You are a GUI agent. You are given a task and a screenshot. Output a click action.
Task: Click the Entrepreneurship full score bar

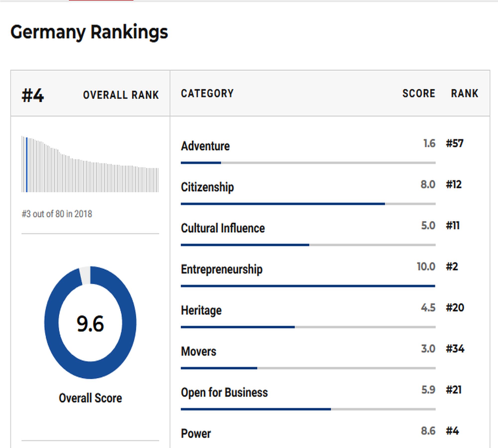click(308, 286)
